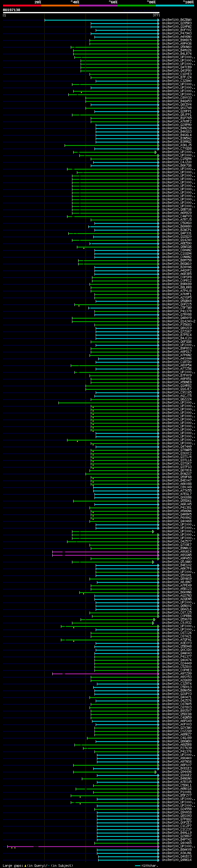
Task: Open hit UniRef100_P47943
Action: [177, 33]
